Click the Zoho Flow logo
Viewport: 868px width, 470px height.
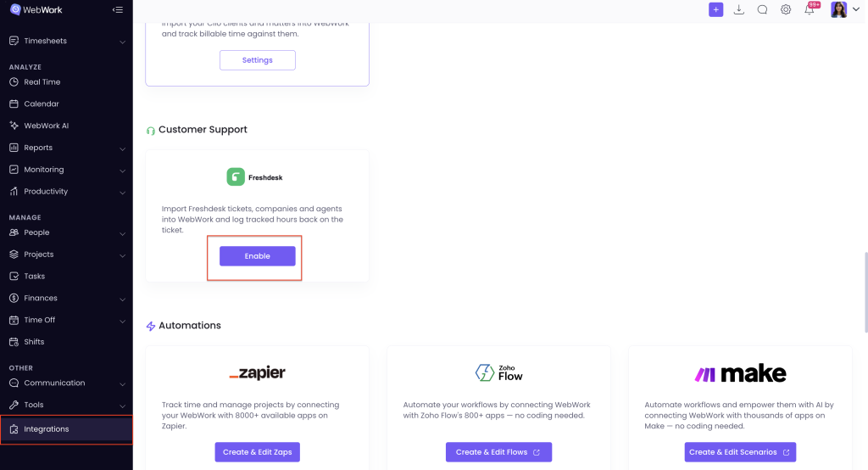(x=498, y=373)
